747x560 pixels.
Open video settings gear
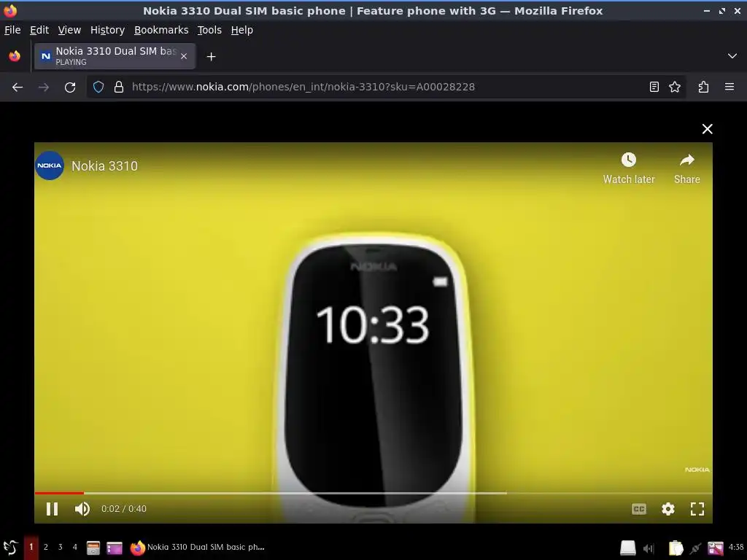(668, 509)
